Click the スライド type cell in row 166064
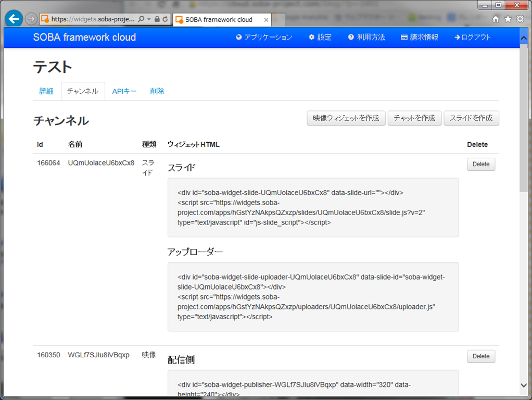532x400 pixels. (148, 168)
